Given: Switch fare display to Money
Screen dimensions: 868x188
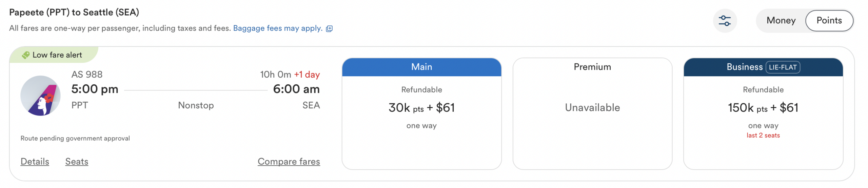Looking at the screenshot, I should tap(781, 21).
